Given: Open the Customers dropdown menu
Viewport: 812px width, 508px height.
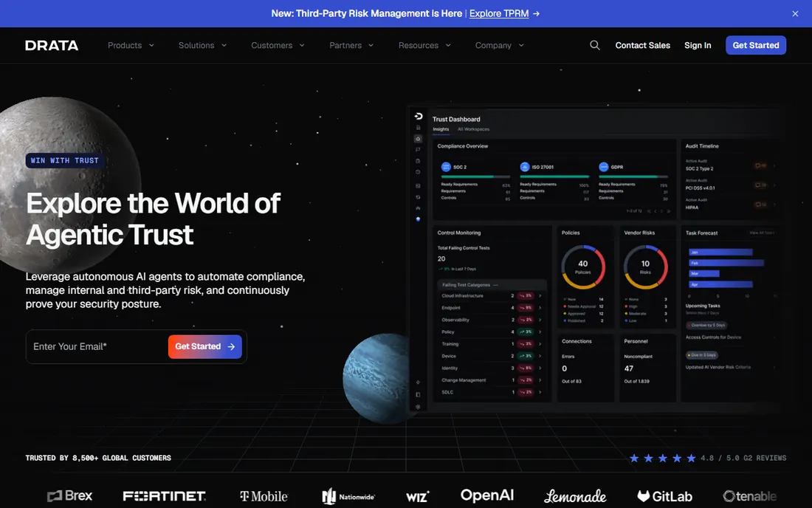Looking at the screenshot, I should pyautogui.click(x=278, y=46).
